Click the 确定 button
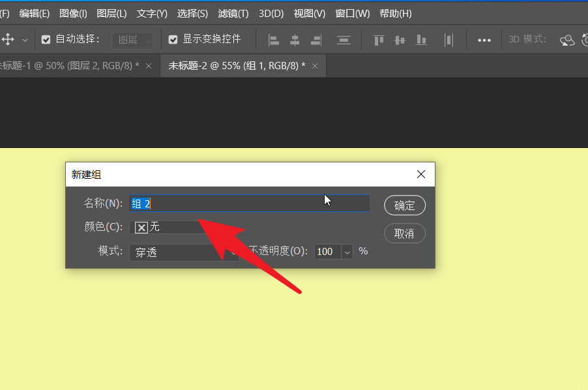588x390 pixels. [404, 205]
